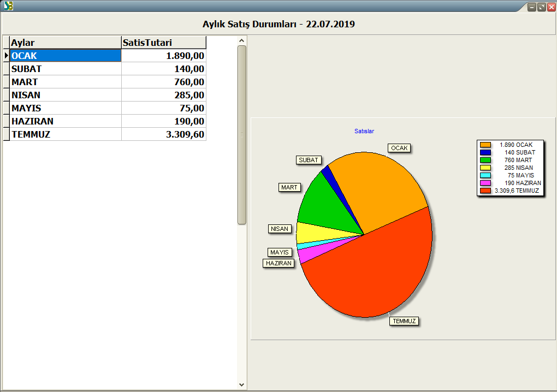Click the application icon in the title bar

pyautogui.click(x=9, y=5)
